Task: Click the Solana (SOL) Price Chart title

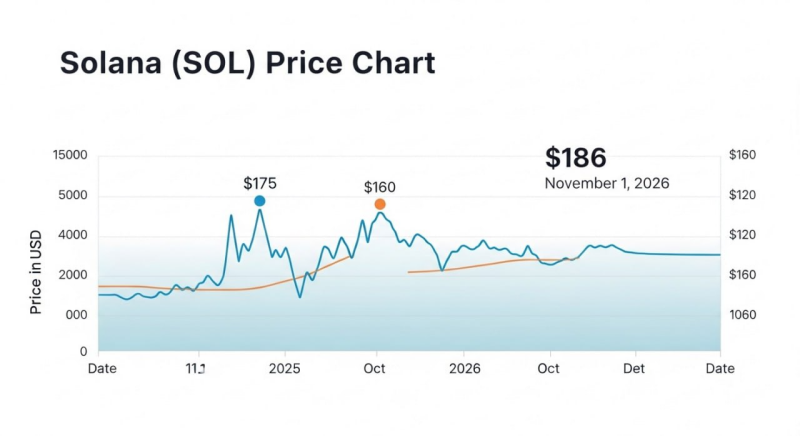Action: tap(247, 63)
